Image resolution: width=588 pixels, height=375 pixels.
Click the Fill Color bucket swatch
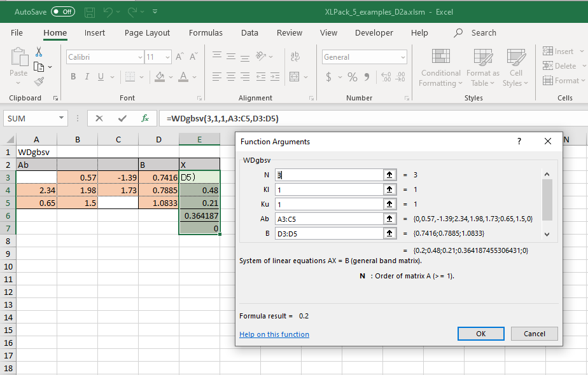pos(160,77)
